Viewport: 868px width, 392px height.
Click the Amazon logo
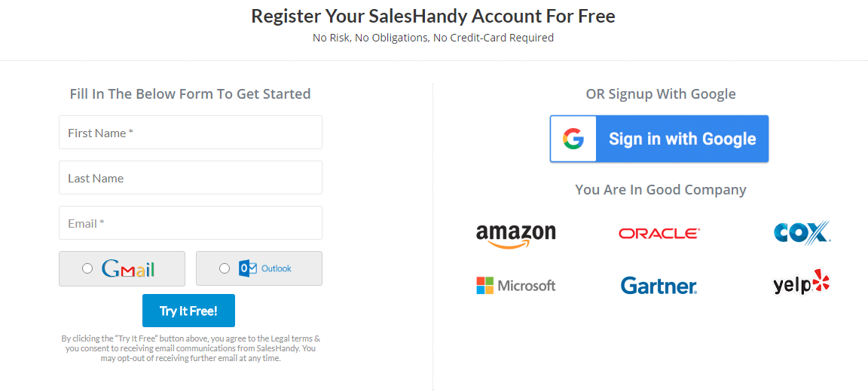point(515,234)
